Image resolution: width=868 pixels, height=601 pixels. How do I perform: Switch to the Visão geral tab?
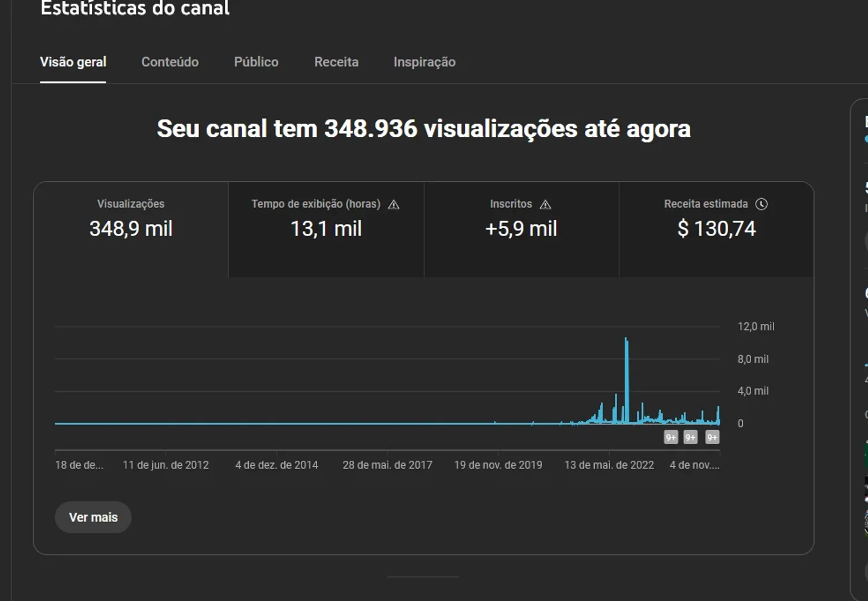pos(73,62)
